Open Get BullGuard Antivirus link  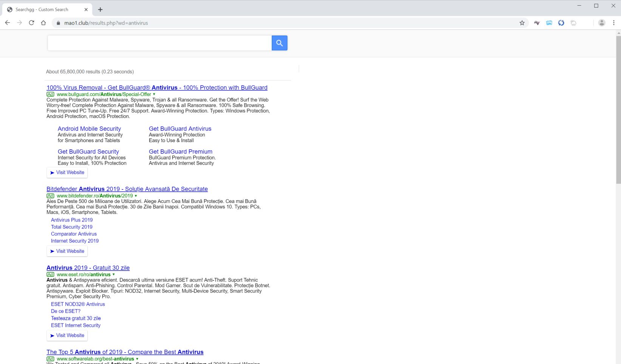pos(180,129)
